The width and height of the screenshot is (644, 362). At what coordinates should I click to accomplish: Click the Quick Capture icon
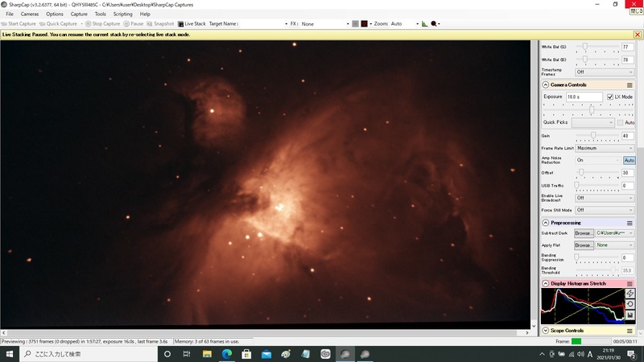tap(42, 24)
